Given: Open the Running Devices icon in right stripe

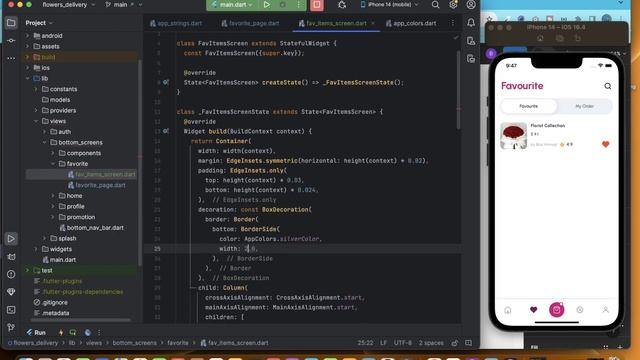Looking at the screenshot, I should click(x=471, y=59).
